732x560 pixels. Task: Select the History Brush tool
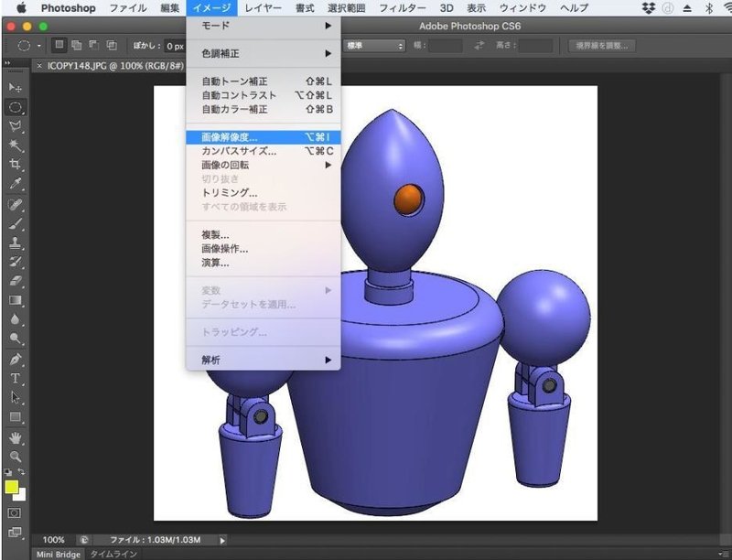(x=15, y=262)
